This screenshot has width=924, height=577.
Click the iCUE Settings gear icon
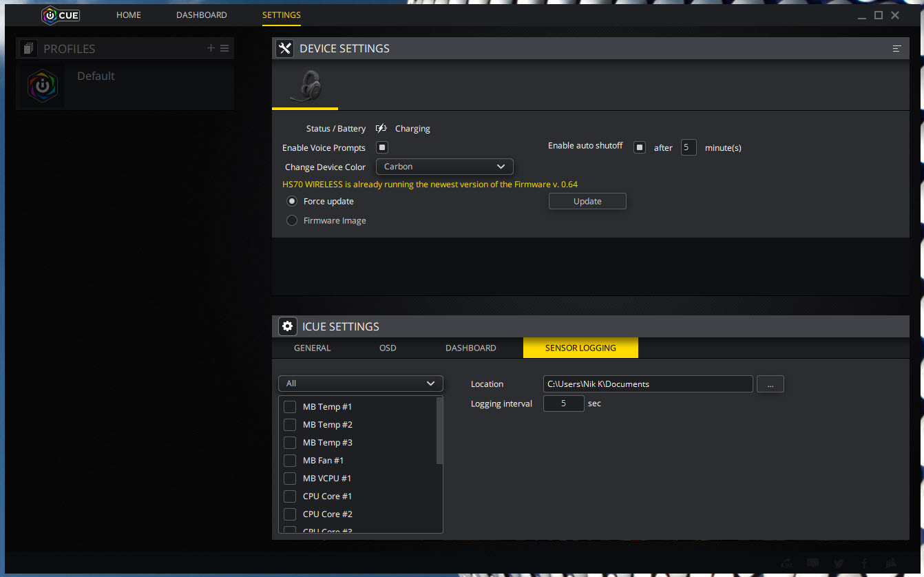tap(287, 326)
